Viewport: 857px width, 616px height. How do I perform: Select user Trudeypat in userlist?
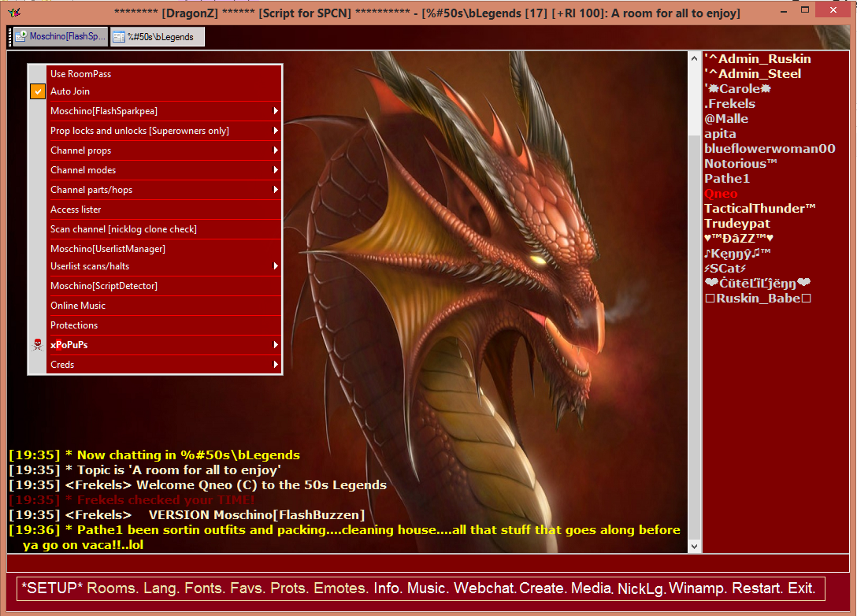pyautogui.click(x=736, y=224)
